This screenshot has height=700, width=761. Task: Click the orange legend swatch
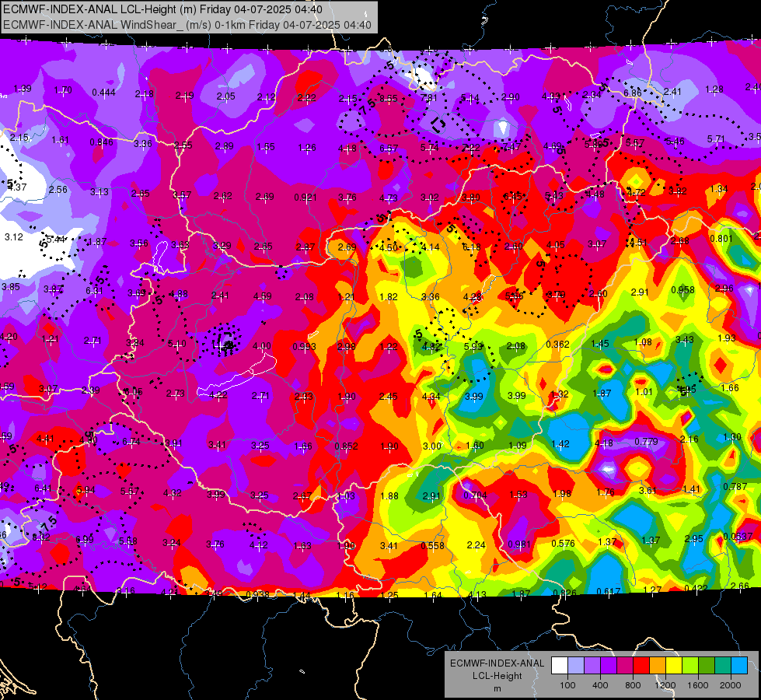point(658,666)
